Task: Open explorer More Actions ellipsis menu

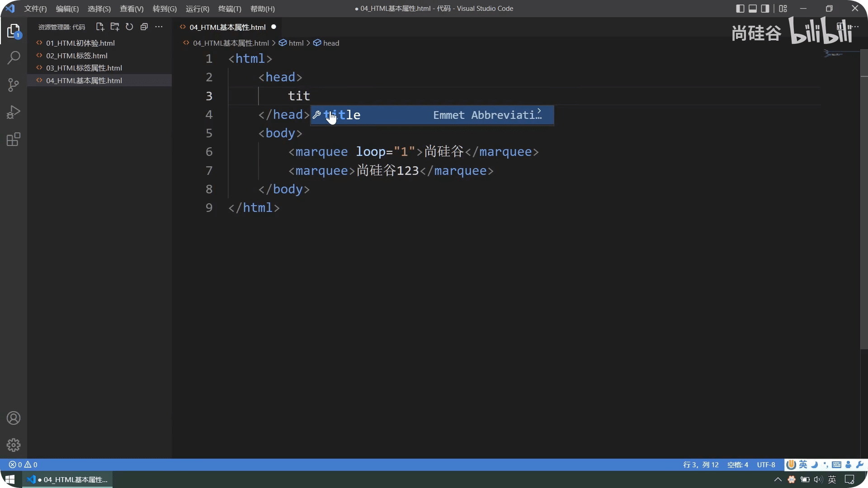Action: click(x=159, y=27)
